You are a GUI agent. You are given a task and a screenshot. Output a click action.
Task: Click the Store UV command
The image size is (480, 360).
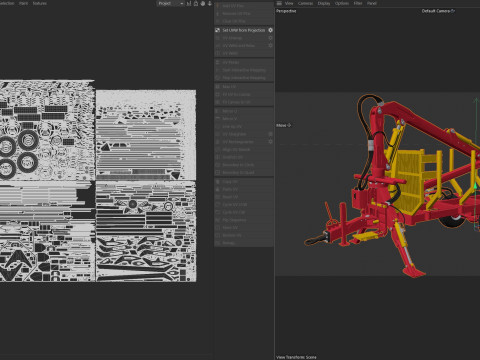[244, 228]
